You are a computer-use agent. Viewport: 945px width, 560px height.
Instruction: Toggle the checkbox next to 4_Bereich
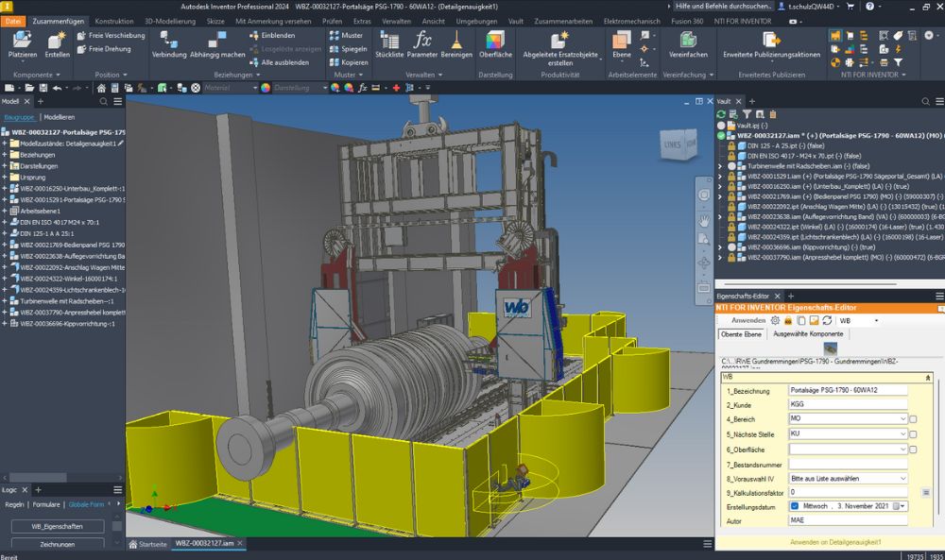[913, 419]
